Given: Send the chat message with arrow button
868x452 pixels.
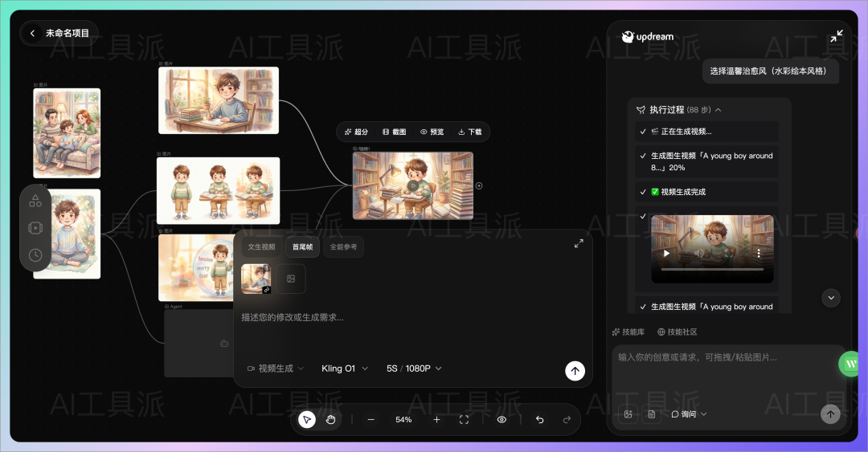Looking at the screenshot, I should click(830, 413).
